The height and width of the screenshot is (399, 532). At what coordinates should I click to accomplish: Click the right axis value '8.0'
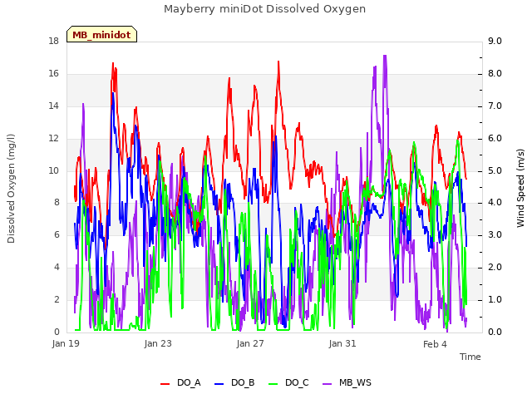495,74
